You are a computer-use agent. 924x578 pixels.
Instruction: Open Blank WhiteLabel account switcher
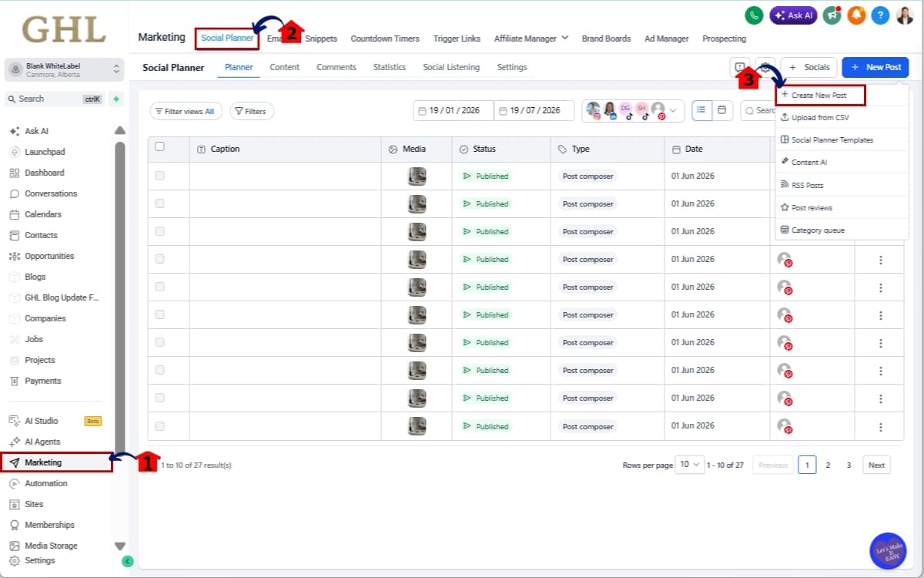click(65, 70)
